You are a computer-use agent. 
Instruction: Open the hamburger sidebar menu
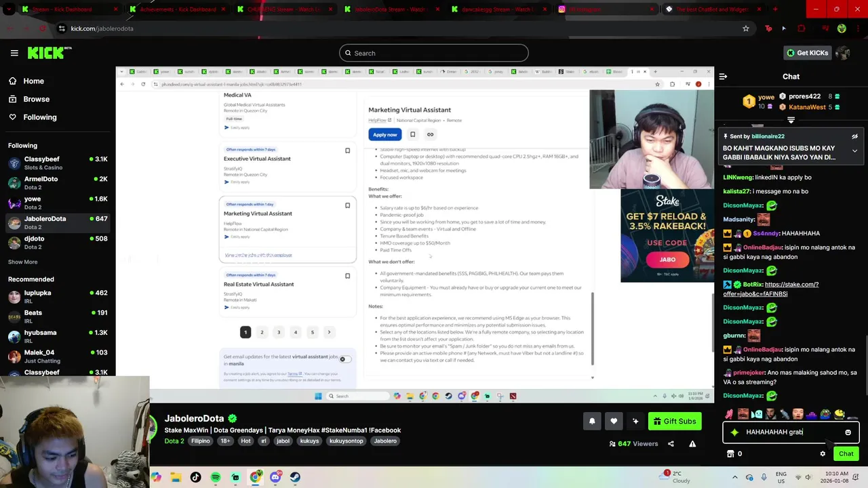pos(14,53)
